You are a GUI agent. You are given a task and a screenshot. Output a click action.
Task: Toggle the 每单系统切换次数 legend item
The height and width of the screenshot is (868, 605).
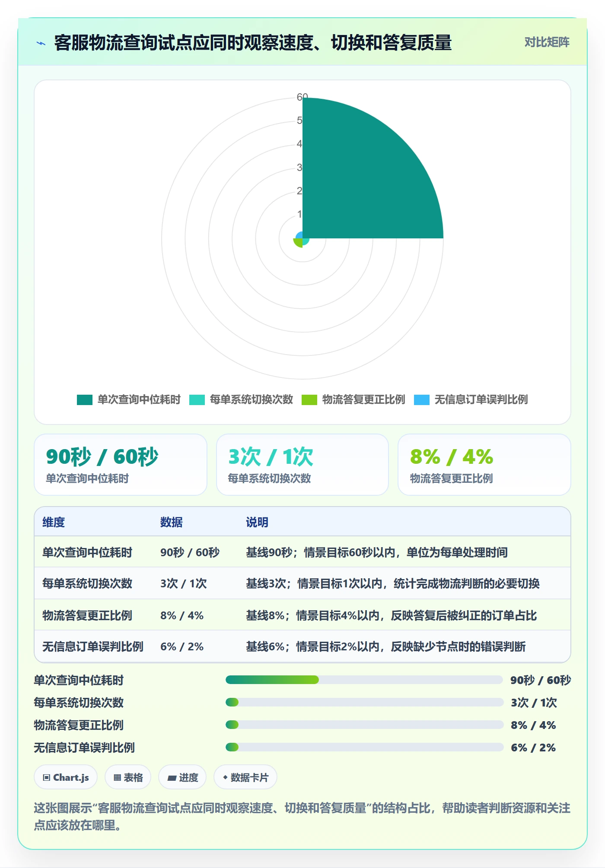[241, 399]
